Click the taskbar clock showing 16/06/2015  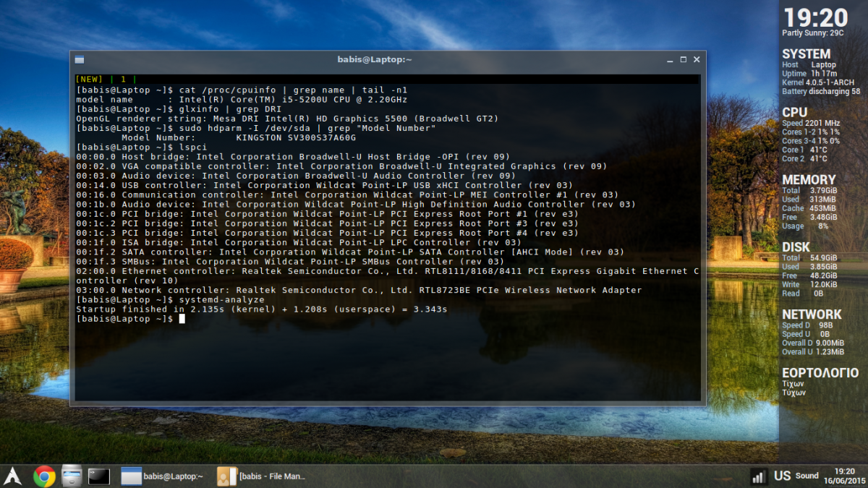point(844,476)
